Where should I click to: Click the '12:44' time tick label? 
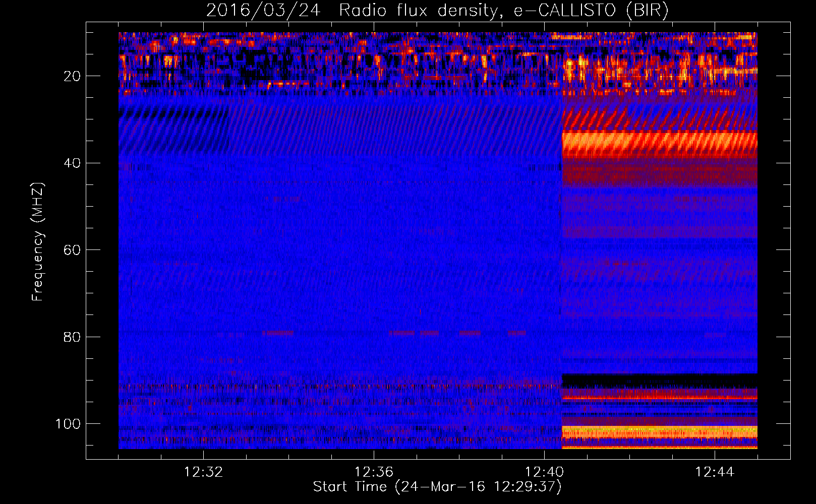click(715, 472)
